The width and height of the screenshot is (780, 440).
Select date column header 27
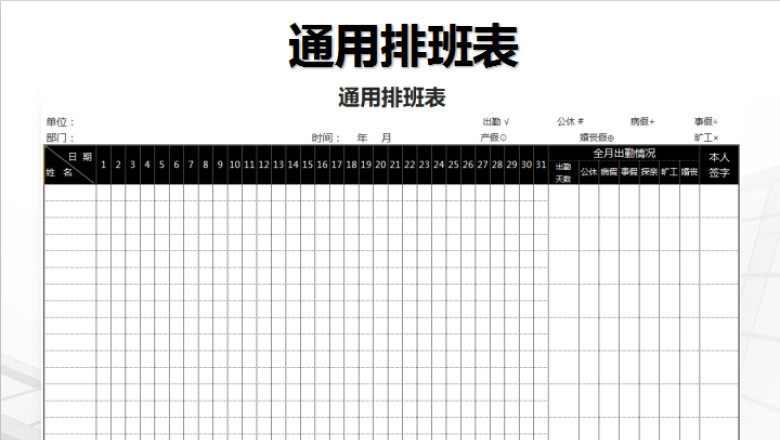pyautogui.click(x=483, y=165)
